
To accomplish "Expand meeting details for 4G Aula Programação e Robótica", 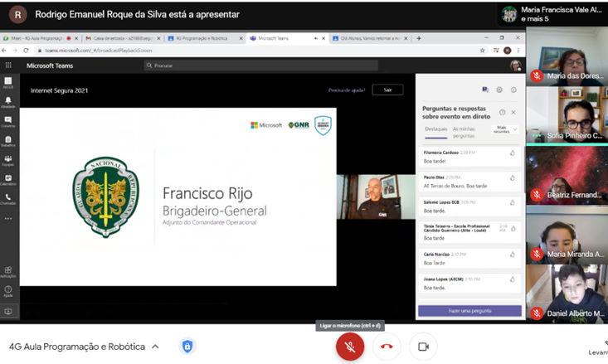I will [155, 347].
